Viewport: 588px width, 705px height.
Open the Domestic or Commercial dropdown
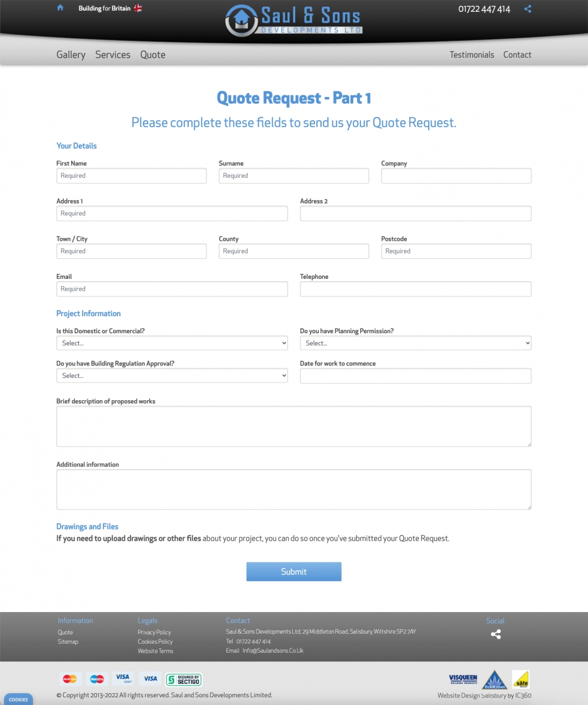(x=172, y=343)
